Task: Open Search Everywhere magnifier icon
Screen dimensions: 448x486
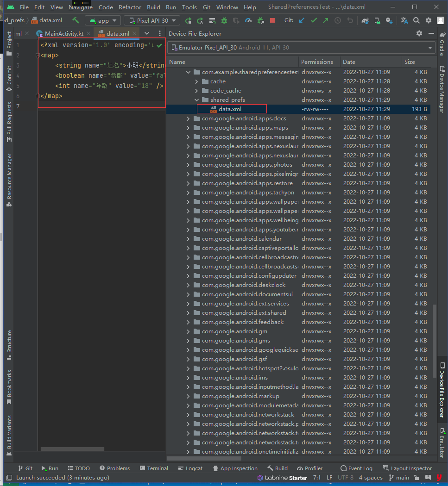Action: pyautogui.click(x=416, y=20)
